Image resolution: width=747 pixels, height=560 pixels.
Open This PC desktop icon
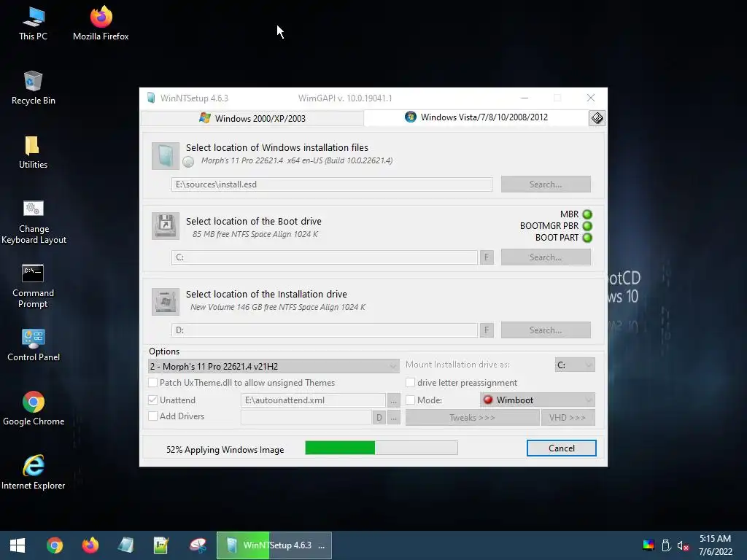click(x=33, y=24)
